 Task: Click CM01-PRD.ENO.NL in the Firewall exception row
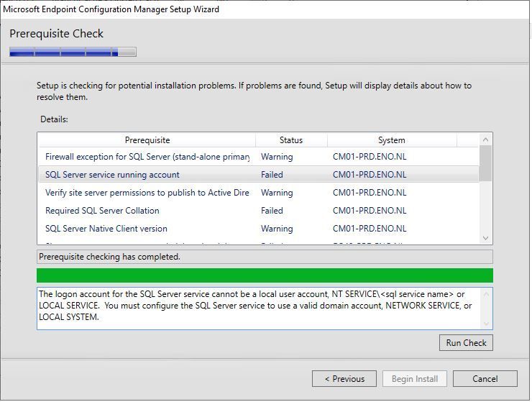370,157
